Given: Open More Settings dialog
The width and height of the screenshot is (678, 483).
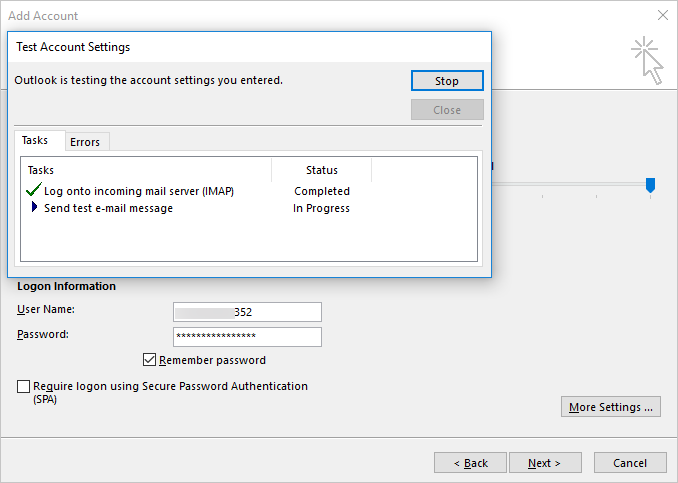Looking at the screenshot, I should (611, 407).
